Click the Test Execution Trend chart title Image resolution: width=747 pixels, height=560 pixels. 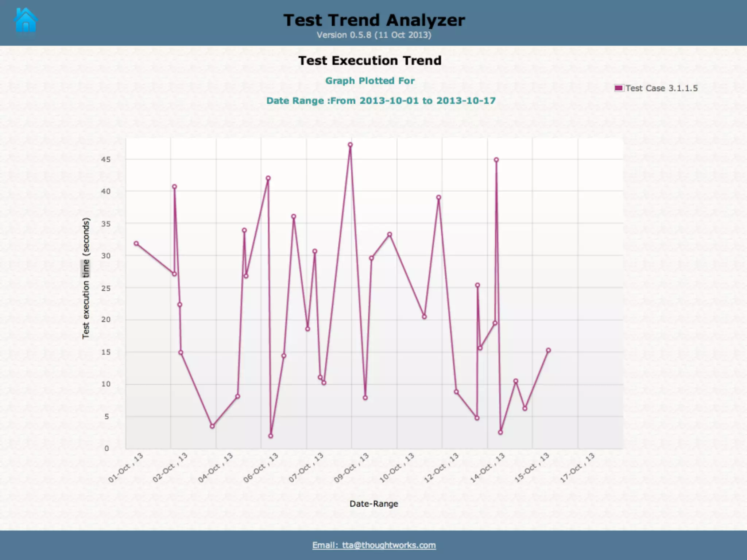(x=370, y=61)
